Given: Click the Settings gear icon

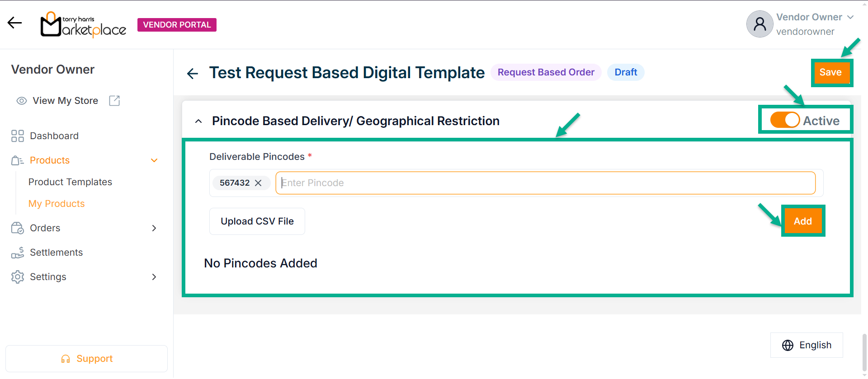Looking at the screenshot, I should (x=18, y=277).
